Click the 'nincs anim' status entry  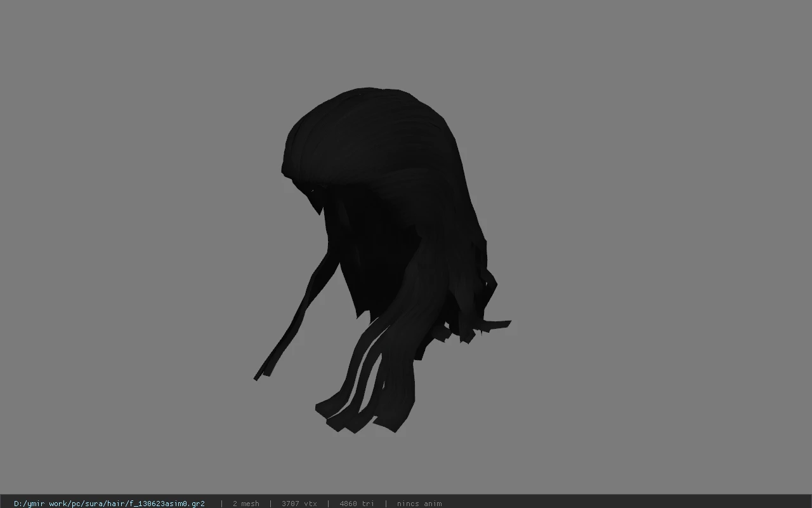(419, 504)
